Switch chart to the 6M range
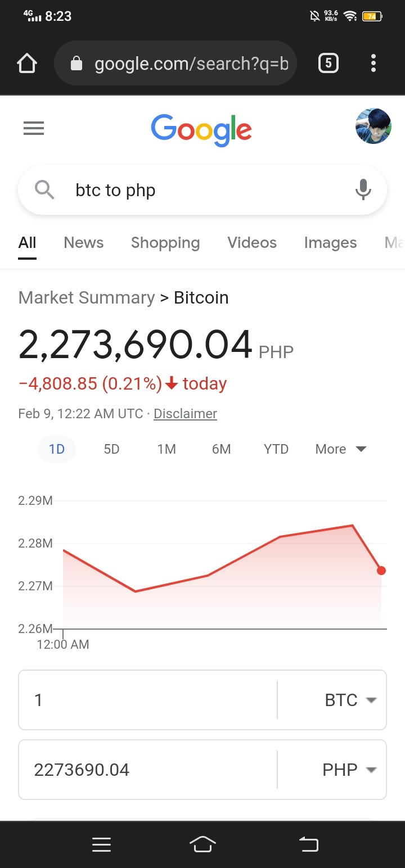 (x=221, y=449)
